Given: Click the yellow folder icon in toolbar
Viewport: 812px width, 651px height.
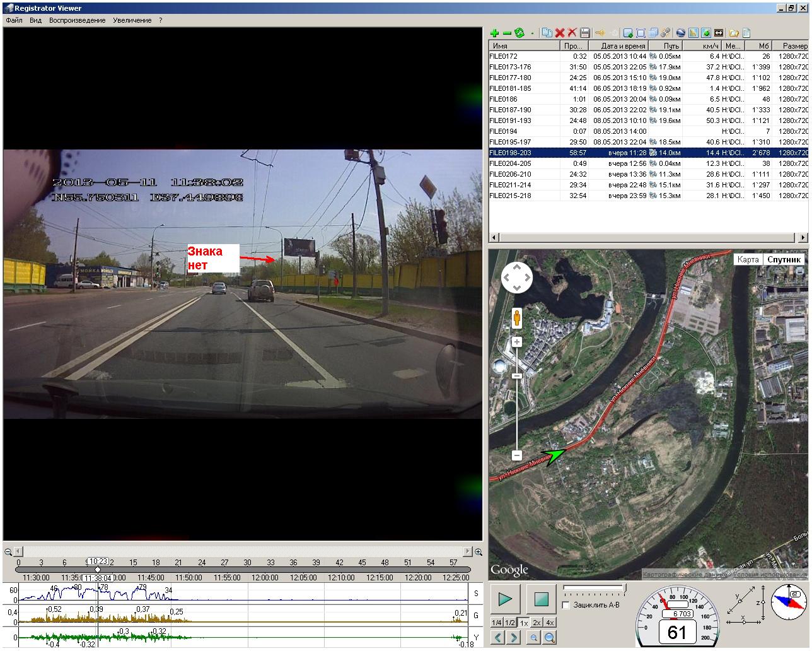Looking at the screenshot, I should coord(733,33).
